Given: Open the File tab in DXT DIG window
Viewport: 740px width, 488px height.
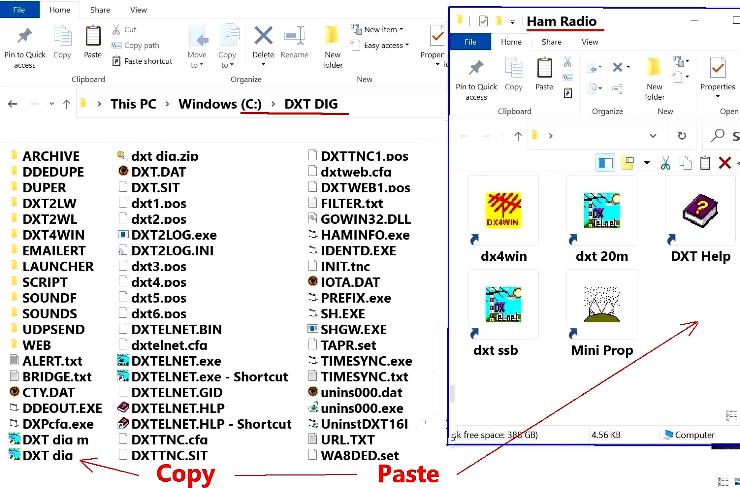Looking at the screenshot, I should (x=19, y=9).
